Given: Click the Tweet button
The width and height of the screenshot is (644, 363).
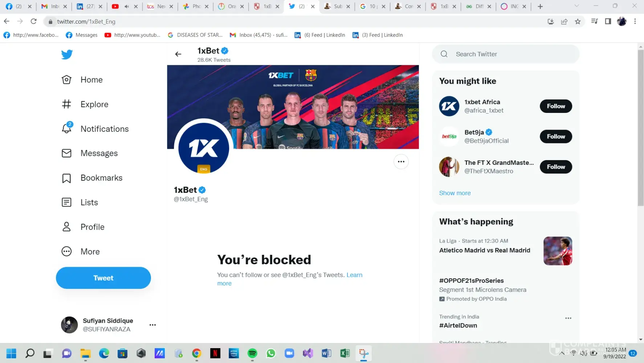Looking at the screenshot, I should pyautogui.click(x=103, y=278).
